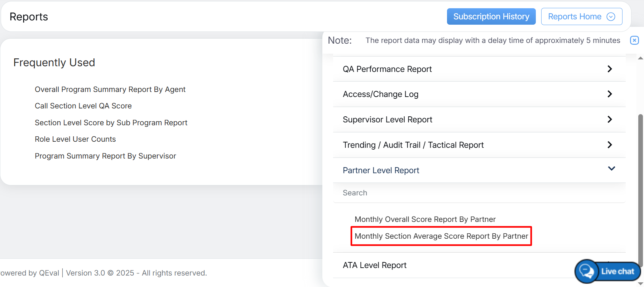Open Program Summary Report By Supervisor

coord(105,156)
